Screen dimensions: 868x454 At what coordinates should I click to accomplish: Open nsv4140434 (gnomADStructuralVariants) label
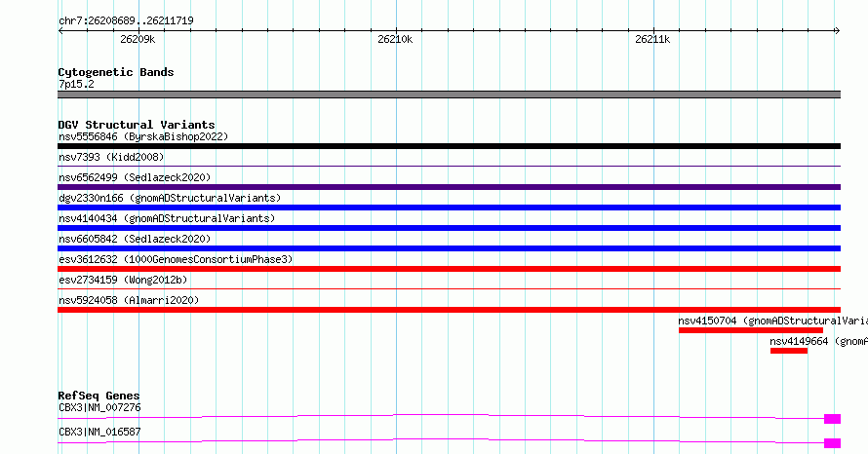(x=167, y=218)
